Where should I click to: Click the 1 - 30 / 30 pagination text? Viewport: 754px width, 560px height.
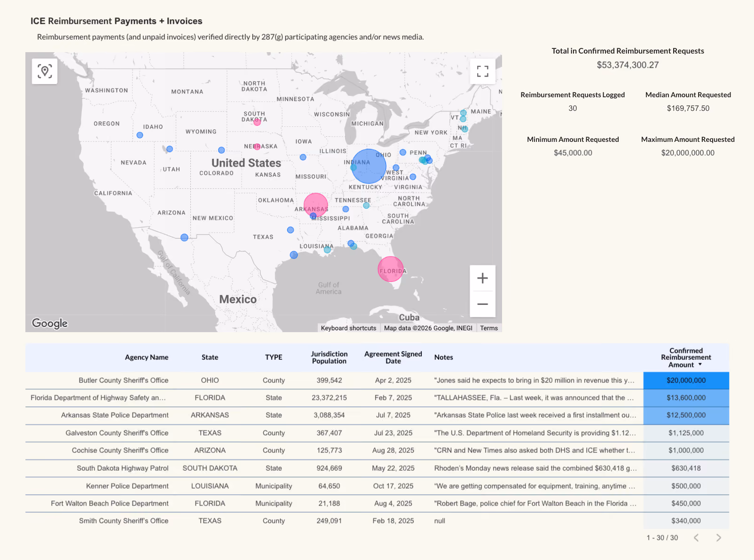click(x=662, y=538)
